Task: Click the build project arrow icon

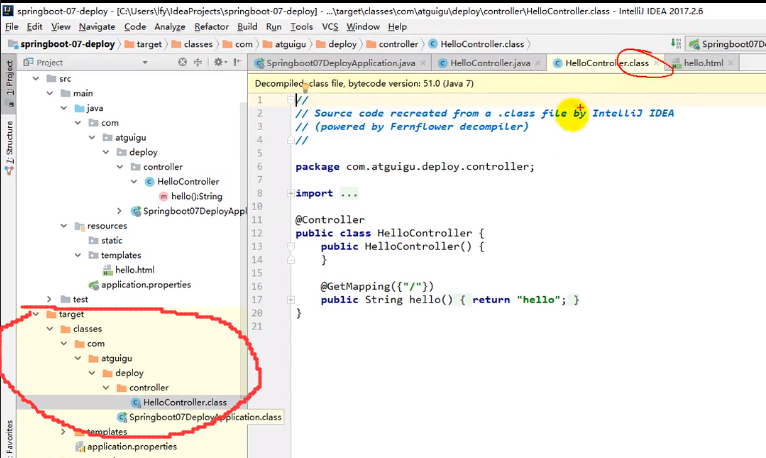Action: [676, 44]
